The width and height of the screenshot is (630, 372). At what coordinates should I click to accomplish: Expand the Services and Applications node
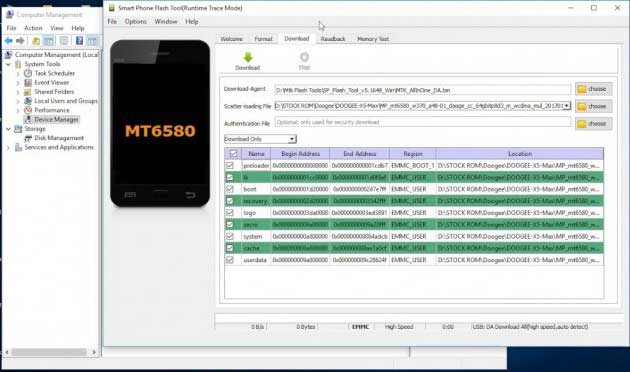pos(8,147)
